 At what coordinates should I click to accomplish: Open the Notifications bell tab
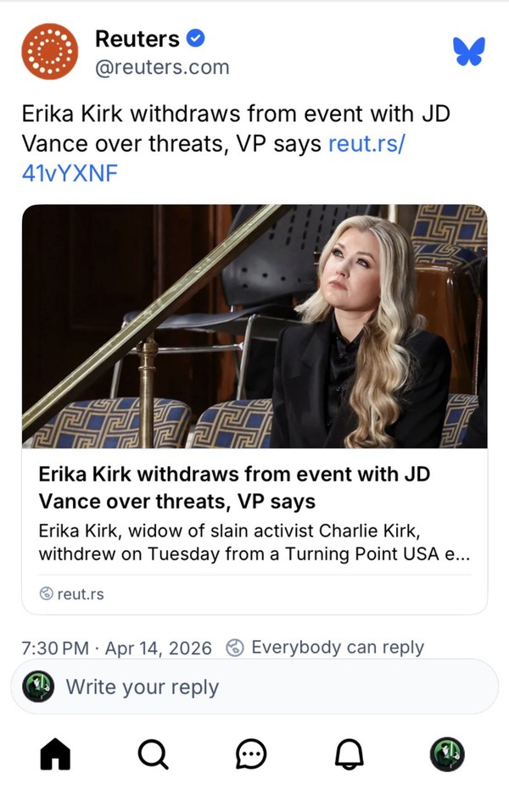pos(350,754)
